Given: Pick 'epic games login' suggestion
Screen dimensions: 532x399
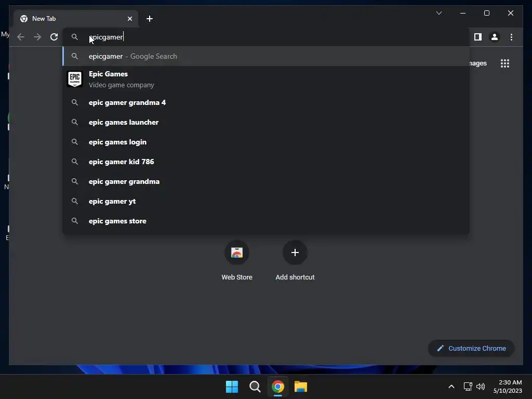Looking at the screenshot, I should [266, 142].
